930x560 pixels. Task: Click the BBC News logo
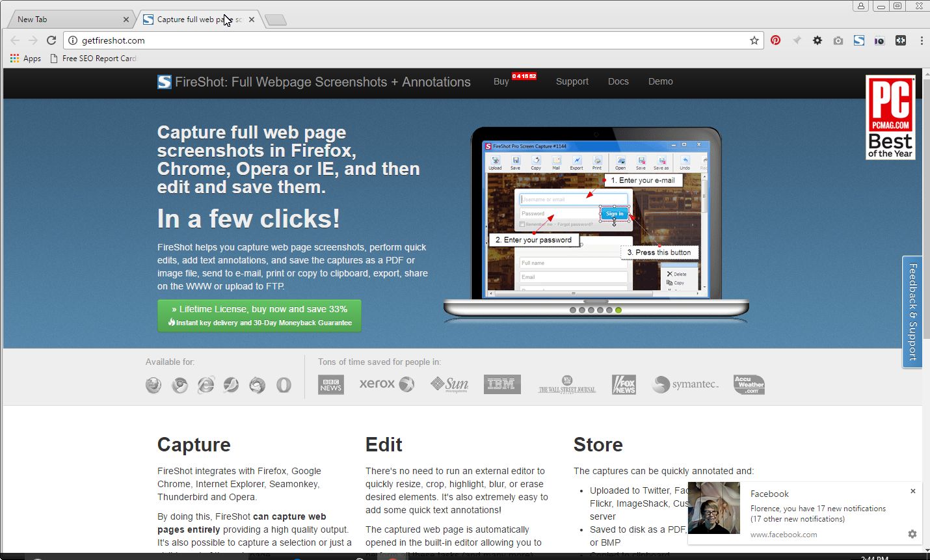(x=331, y=384)
